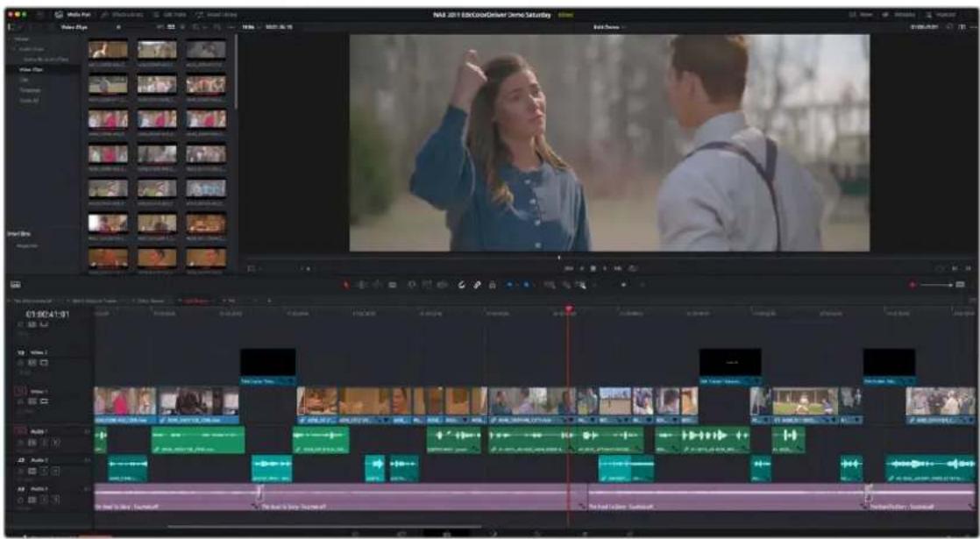Click the timeline timecode 01:00:41:01 field
Screen dimensions: 980x539
47,314
